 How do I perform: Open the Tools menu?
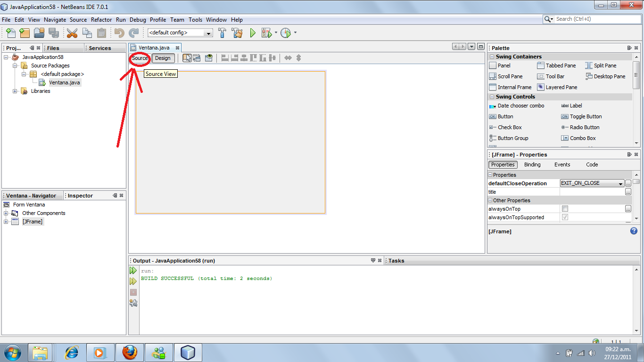(195, 20)
